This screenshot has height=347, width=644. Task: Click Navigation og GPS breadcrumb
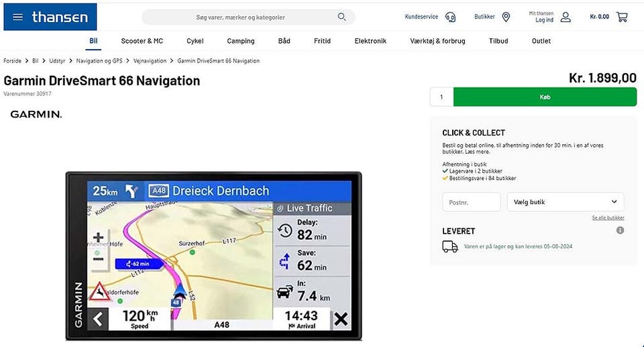[99, 61]
